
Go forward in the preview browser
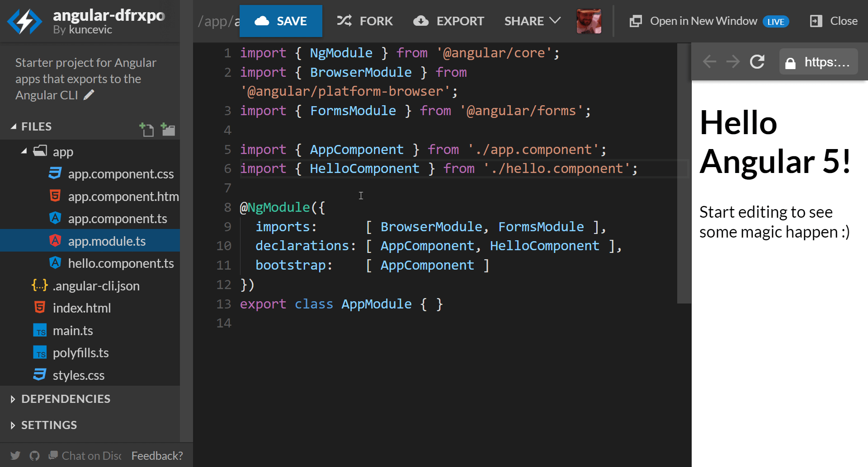tap(733, 62)
